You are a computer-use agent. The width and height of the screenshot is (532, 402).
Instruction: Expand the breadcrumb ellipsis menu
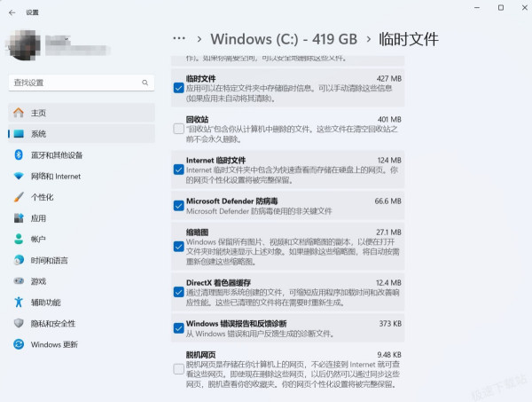point(179,39)
